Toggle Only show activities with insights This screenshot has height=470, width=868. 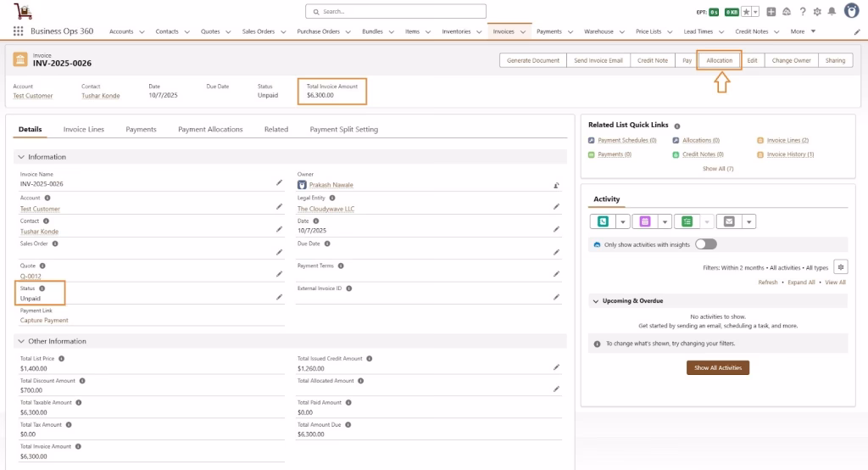[x=705, y=244]
